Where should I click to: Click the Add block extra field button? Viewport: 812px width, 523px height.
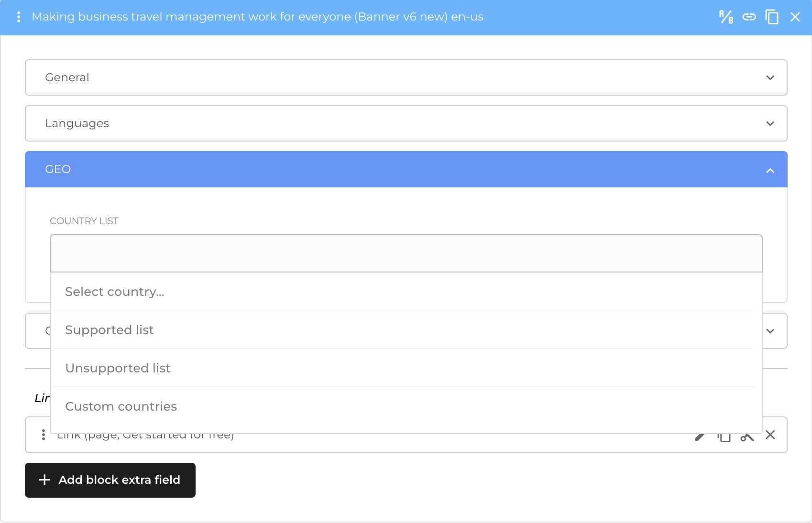[110, 480]
